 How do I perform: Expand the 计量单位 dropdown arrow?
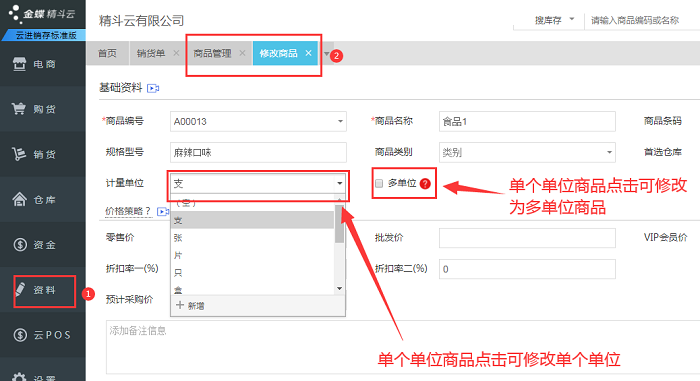[x=340, y=183]
